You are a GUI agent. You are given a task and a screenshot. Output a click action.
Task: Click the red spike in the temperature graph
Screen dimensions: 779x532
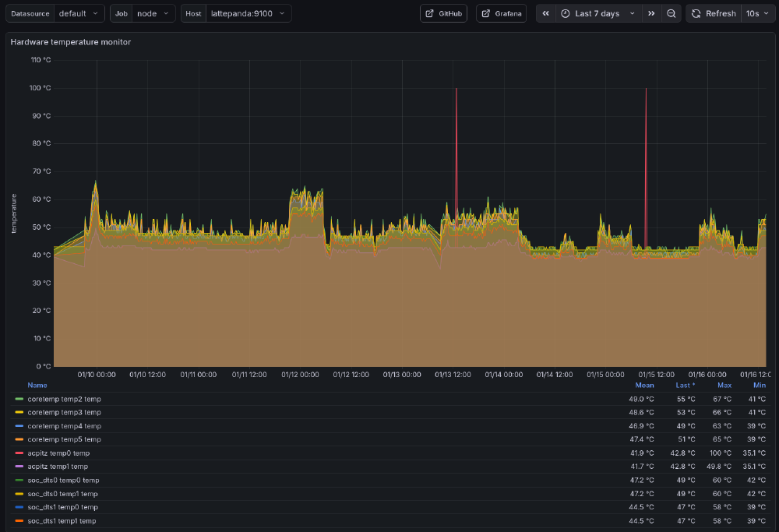click(x=456, y=156)
